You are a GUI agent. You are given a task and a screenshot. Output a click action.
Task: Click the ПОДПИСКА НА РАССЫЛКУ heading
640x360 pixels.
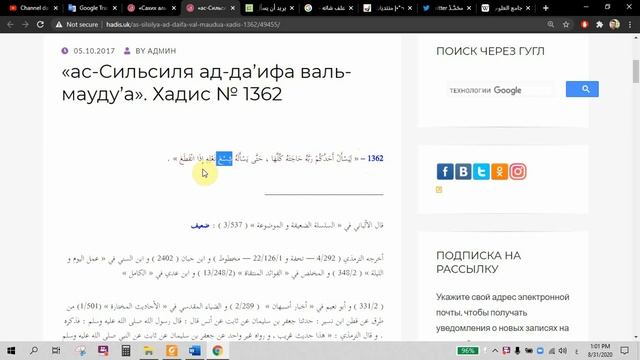pos(478,262)
